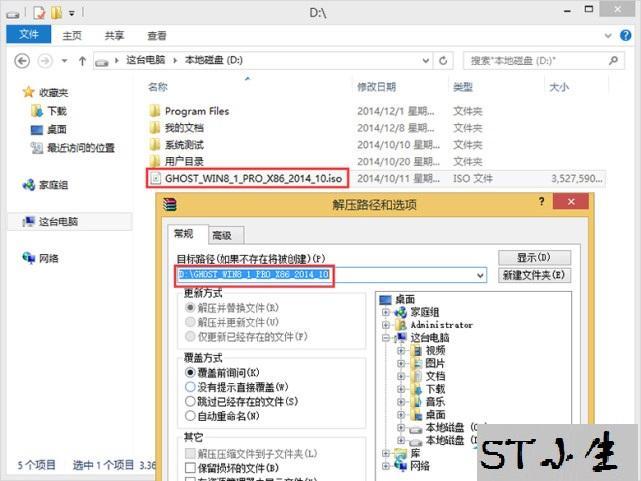
Task: Select 没有提示直接覆盖 radio option
Action: click(190, 387)
